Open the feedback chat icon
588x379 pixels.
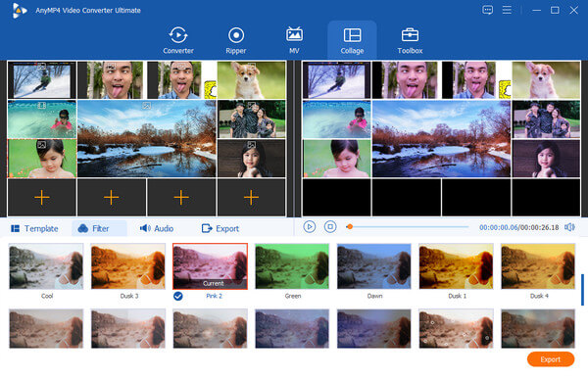(x=487, y=10)
